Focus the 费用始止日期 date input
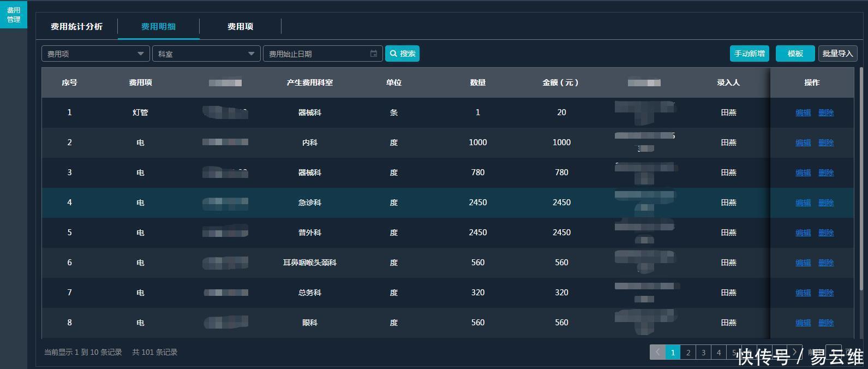Viewport: 868px width, 369px height. 323,53
